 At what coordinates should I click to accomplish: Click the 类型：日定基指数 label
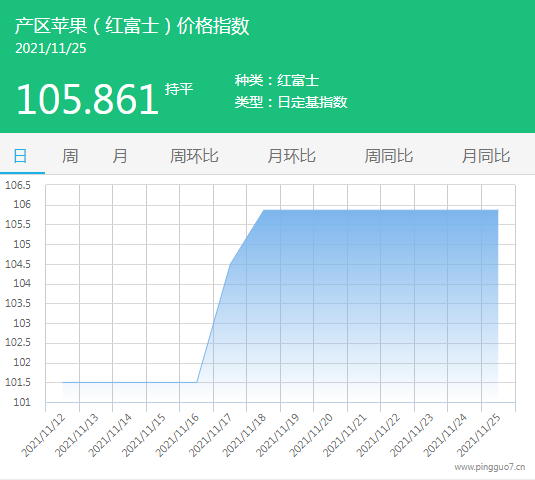[x=291, y=102]
